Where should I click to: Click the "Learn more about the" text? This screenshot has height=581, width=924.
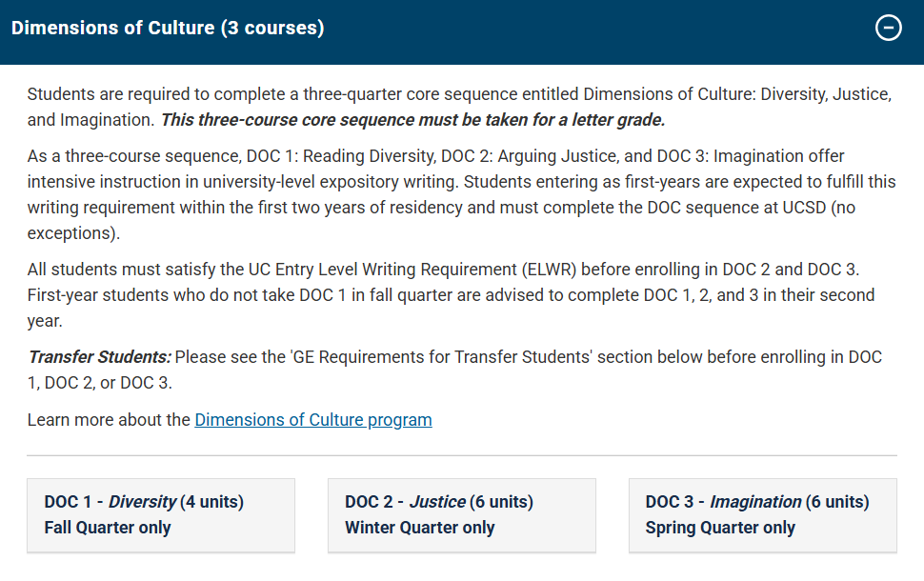pyautogui.click(x=110, y=420)
